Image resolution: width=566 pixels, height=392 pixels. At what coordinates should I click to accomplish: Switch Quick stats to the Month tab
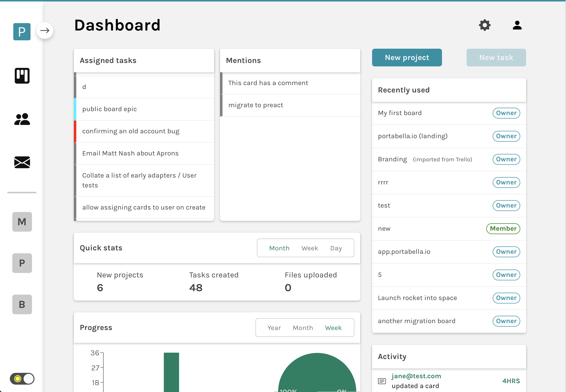point(279,248)
